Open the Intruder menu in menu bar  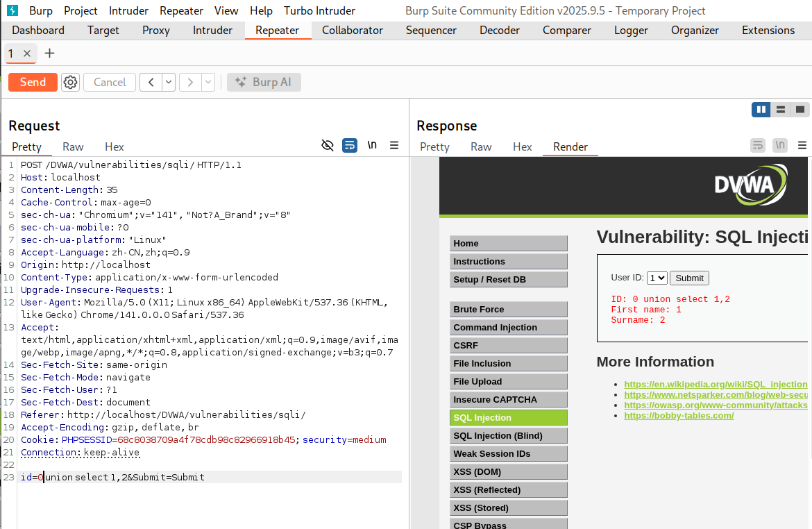tap(128, 10)
